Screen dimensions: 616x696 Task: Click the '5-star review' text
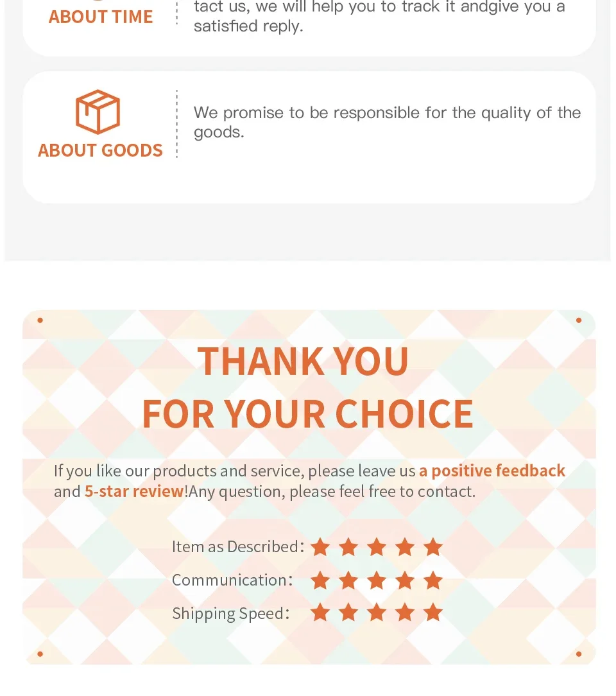point(134,491)
